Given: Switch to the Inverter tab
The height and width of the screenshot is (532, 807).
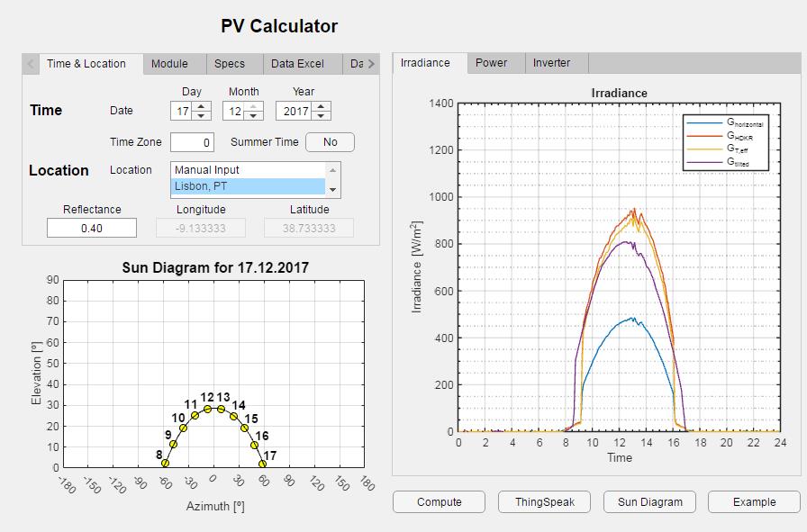Looking at the screenshot, I should coord(551,63).
